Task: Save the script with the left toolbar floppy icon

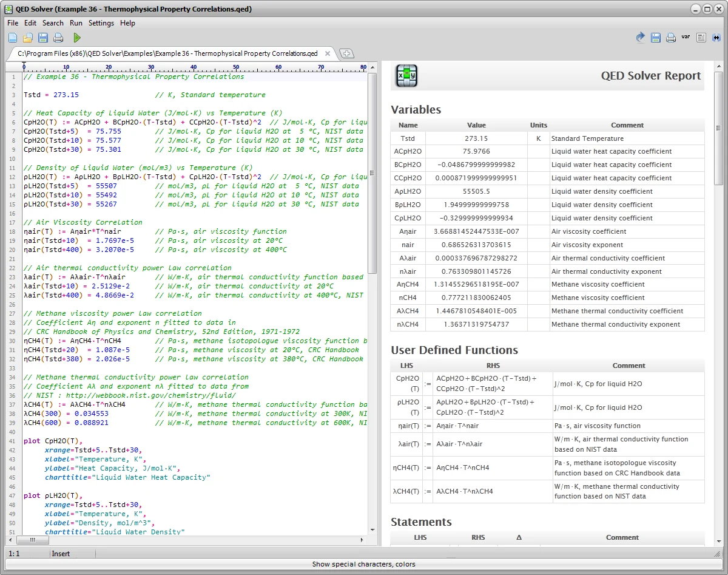Action: (x=43, y=38)
